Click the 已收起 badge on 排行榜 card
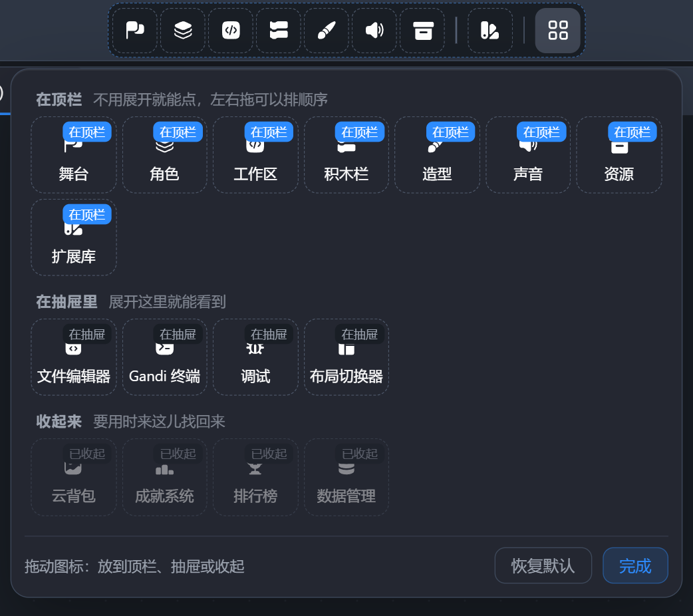The width and height of the screenshot is (693, 616). [269, 454]
